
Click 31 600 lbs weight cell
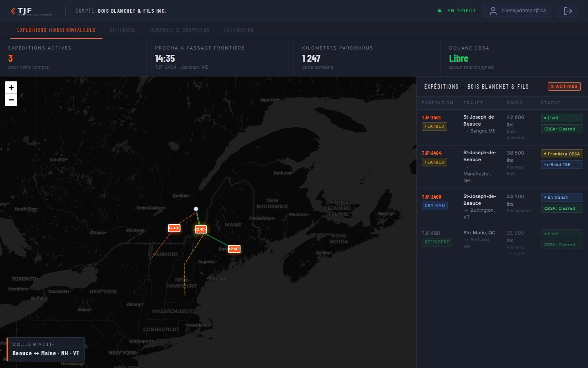pos(515,237)
